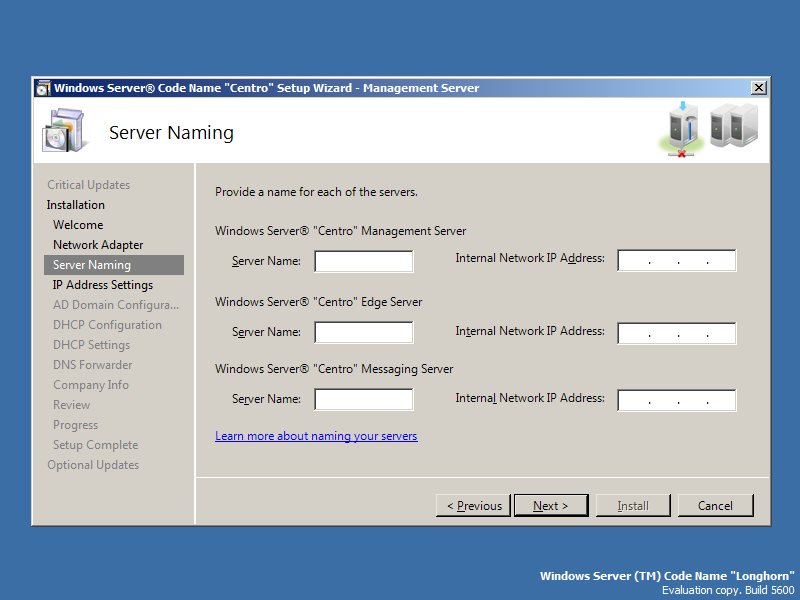This screenshot has width=800, height=600.
Task: Select the highlighted Server Naming step
Action: point(114,265)
